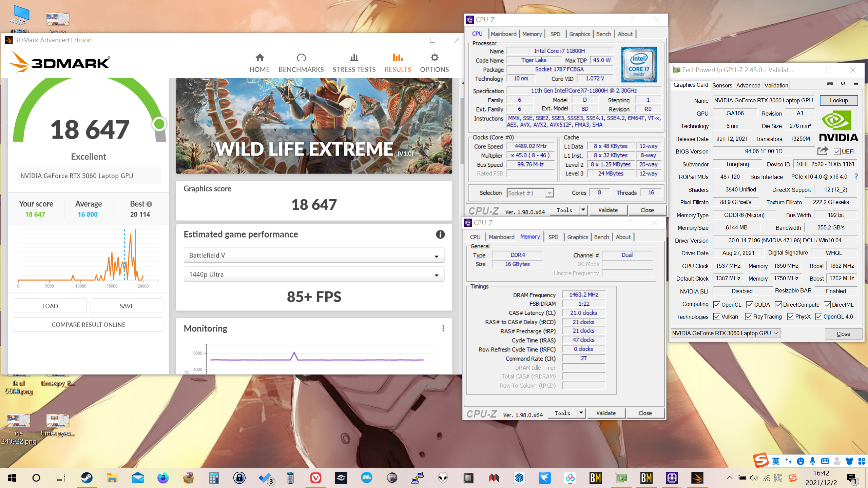Go to 3DMark HOME page
Image resolution: width=868 pixels, height=488 pixels.
coord(259,63)
